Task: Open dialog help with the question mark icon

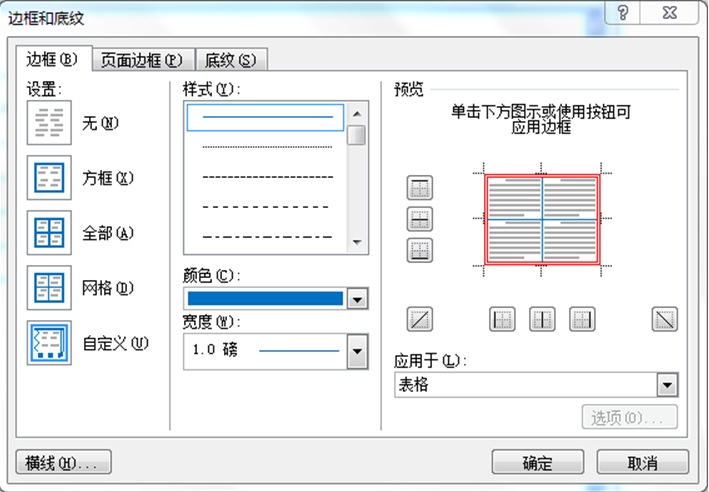Action: (x=623, y=12)
